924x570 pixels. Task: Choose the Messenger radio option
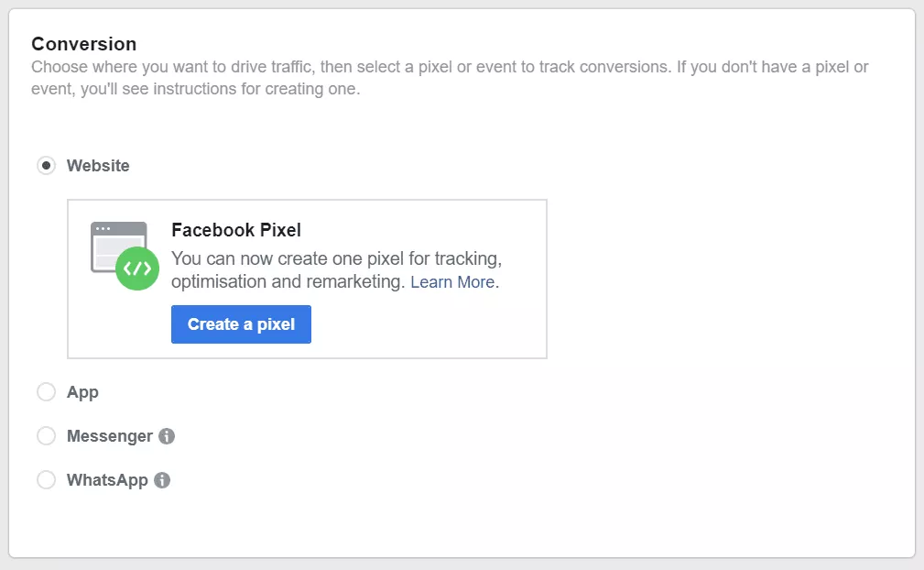pos(46,436)
